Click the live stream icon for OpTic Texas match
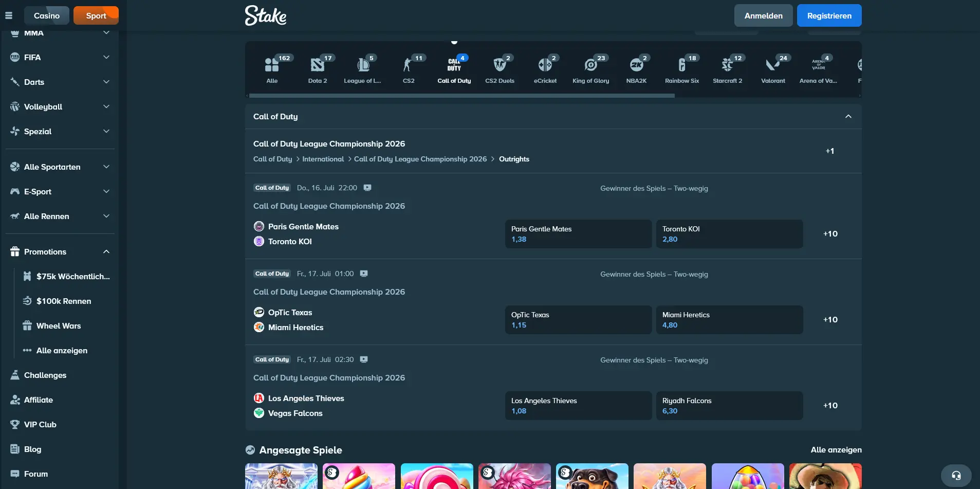 click(364, 274)
